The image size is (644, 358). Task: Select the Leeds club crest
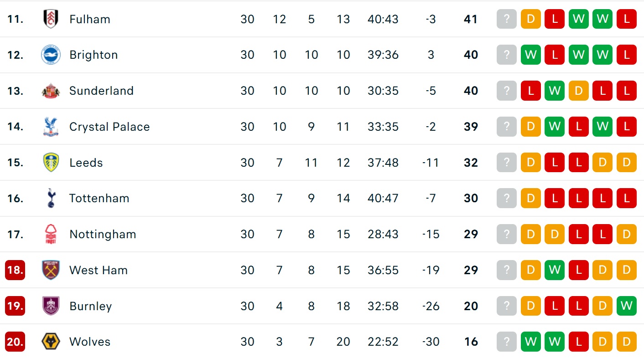[x=51, y=163]
